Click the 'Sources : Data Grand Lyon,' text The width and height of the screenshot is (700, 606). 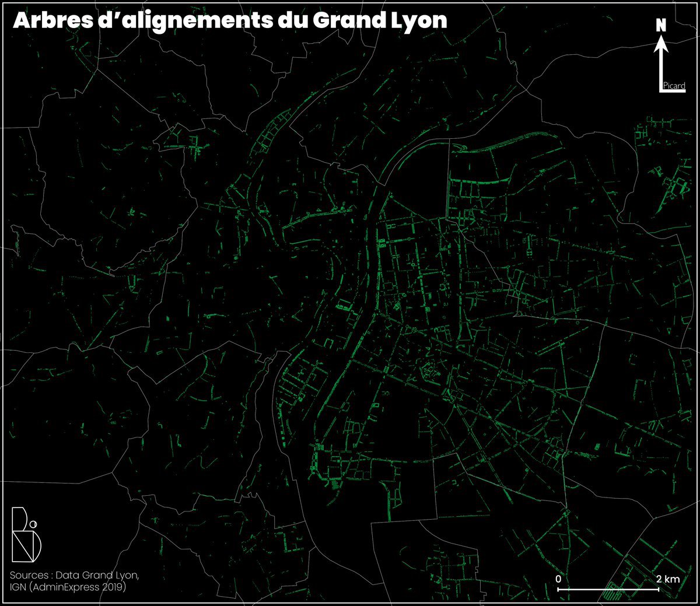74,575
